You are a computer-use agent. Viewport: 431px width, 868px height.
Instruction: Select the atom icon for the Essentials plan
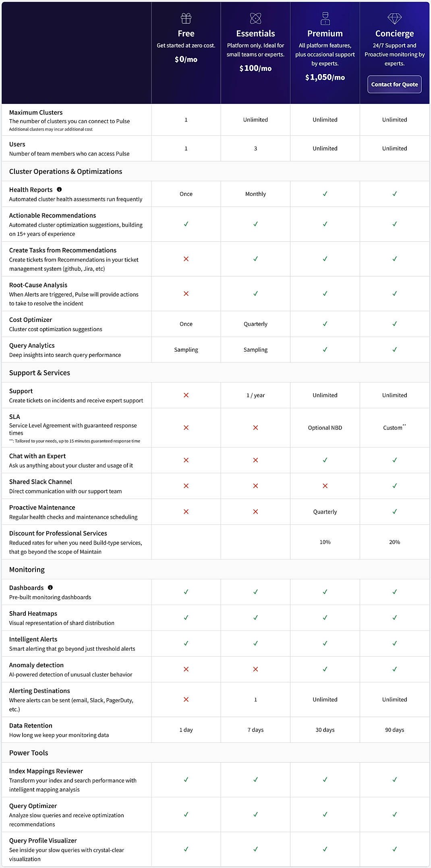click(x=255, y=18)
